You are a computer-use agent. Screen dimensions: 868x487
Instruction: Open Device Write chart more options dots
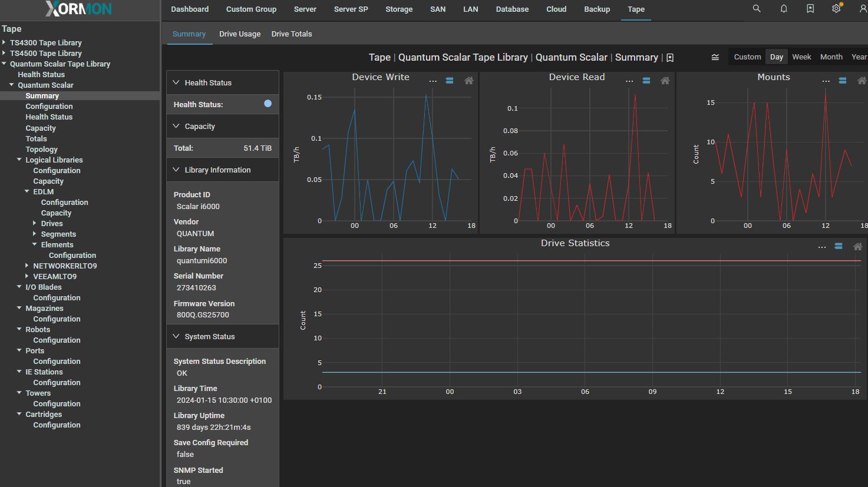click(x=433, y=81)
